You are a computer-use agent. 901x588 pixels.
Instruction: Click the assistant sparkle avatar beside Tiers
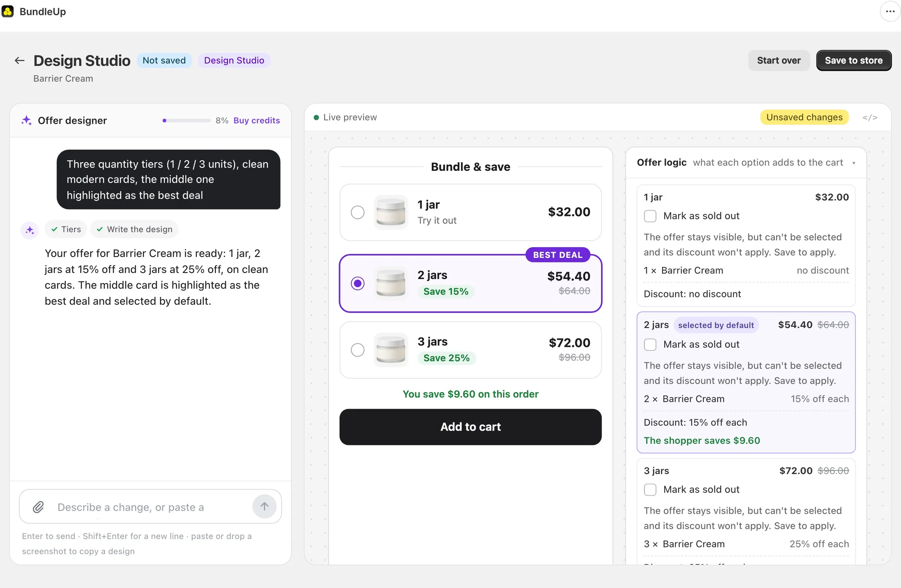[30, 230]
